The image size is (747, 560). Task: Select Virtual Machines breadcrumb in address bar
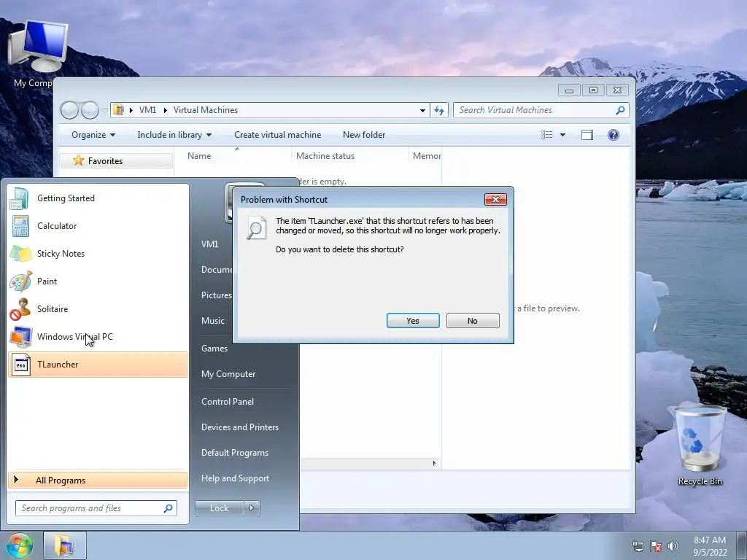click(205, 110)
